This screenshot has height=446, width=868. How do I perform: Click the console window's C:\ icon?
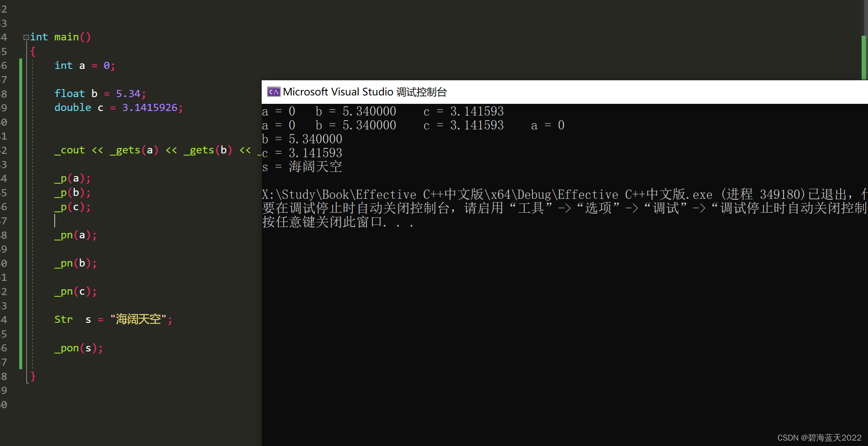273,92
